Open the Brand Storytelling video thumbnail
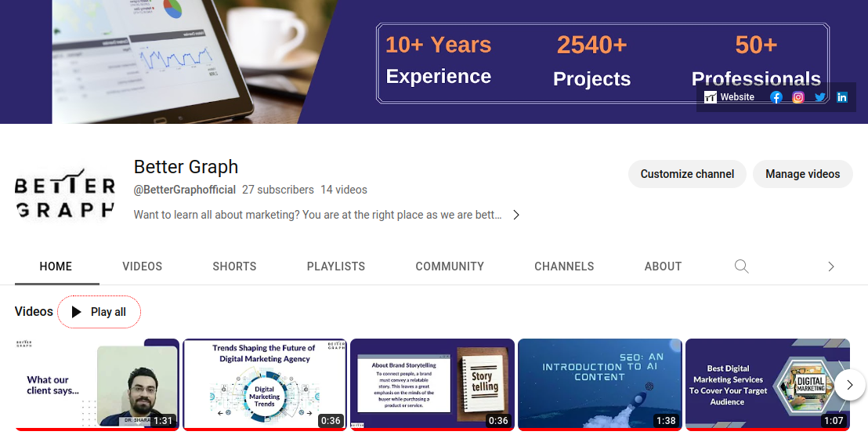Viewport: 868px width, 435px height. 432,385
